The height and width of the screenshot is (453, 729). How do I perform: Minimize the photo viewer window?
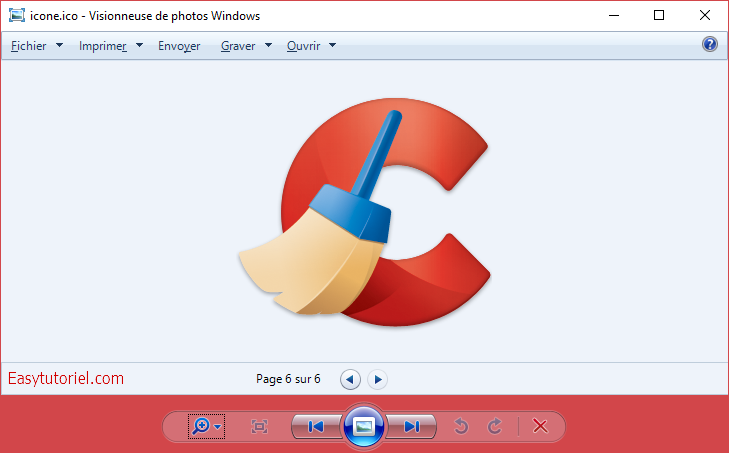coord(614,15)
